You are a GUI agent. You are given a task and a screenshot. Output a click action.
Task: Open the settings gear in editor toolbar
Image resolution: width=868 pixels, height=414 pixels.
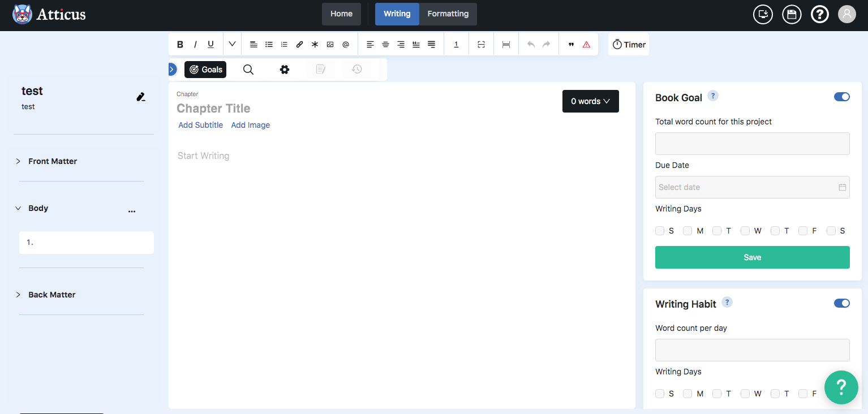coord(285,70)
